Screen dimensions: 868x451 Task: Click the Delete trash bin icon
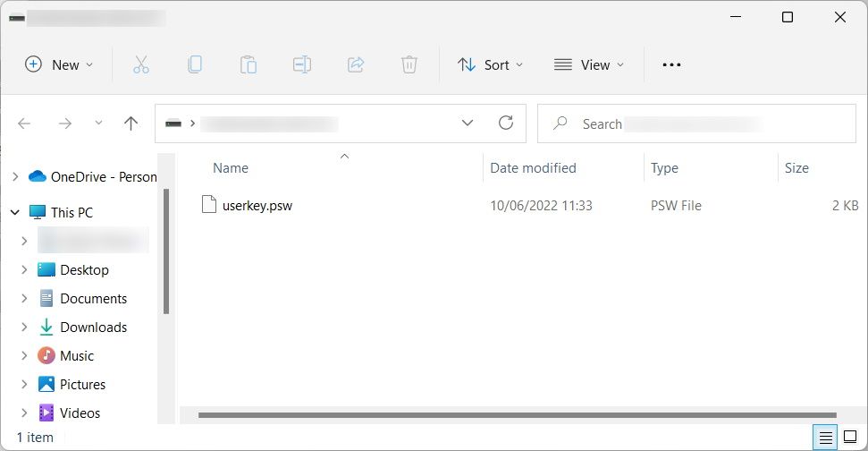[409, 64]
